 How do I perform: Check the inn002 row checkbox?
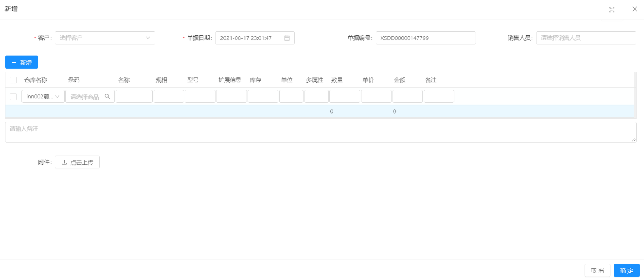[13, 97]
